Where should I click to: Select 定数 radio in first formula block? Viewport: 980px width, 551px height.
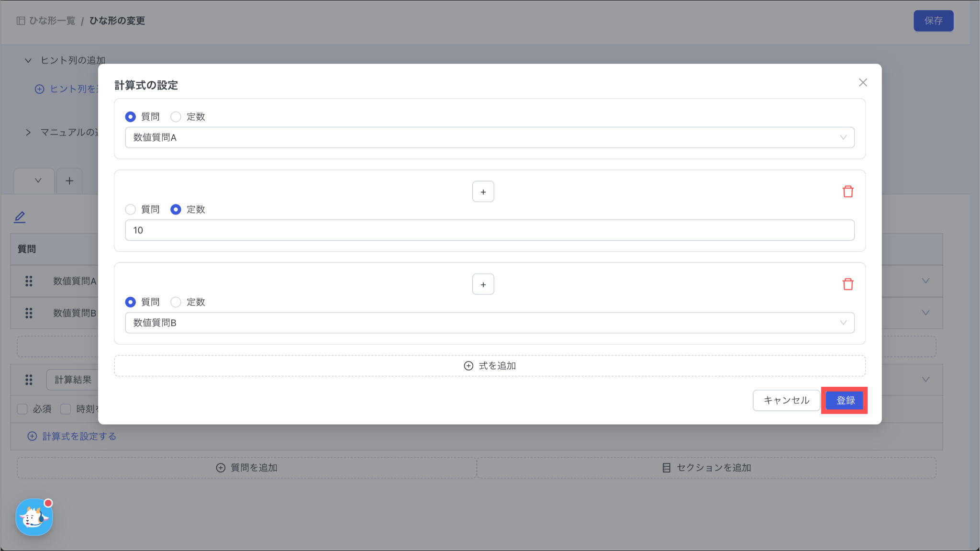coord(176,116)
